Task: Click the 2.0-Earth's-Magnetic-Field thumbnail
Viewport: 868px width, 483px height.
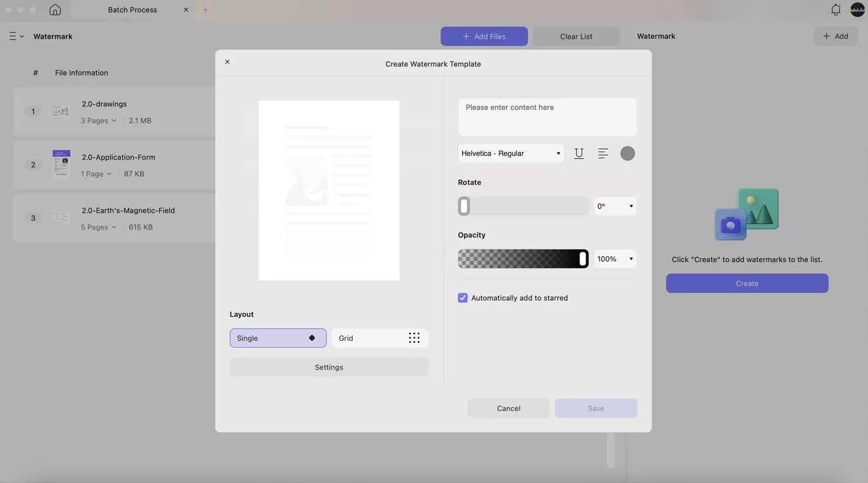Action: [61, 217]
